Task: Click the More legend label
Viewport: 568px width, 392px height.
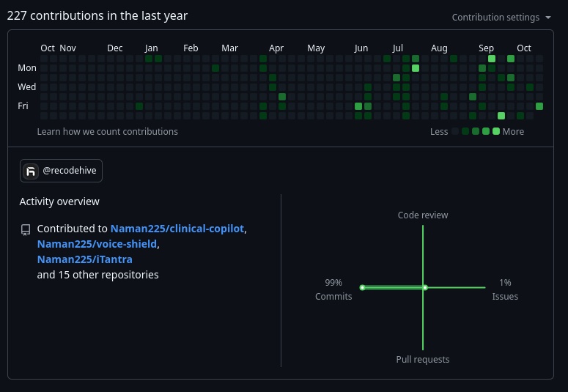Action: [x=513, y=131]
